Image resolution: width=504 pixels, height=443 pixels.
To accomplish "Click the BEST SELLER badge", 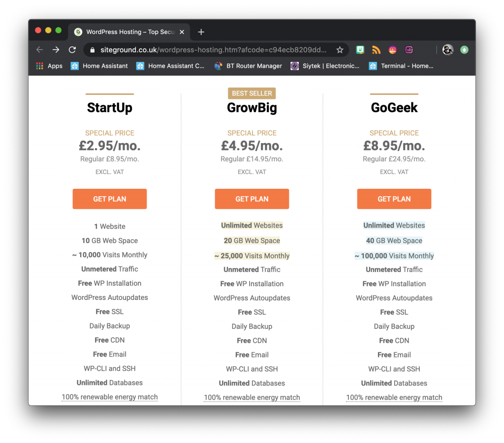I will [252, 93].
